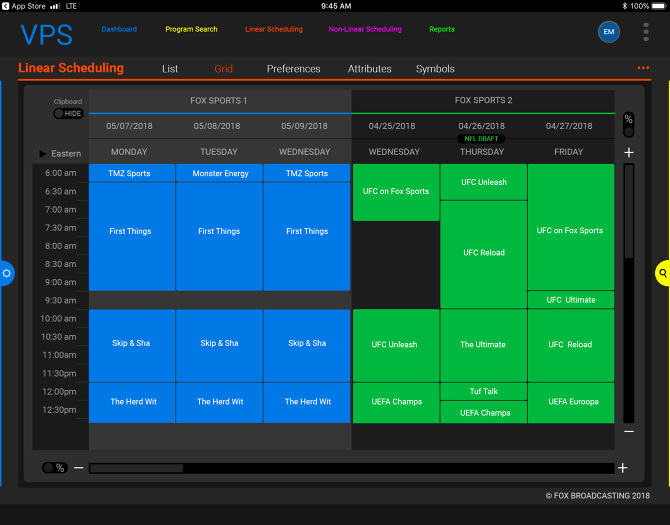670x525 pixels.
Task: Go back to App Store
Action: [24, 6]
